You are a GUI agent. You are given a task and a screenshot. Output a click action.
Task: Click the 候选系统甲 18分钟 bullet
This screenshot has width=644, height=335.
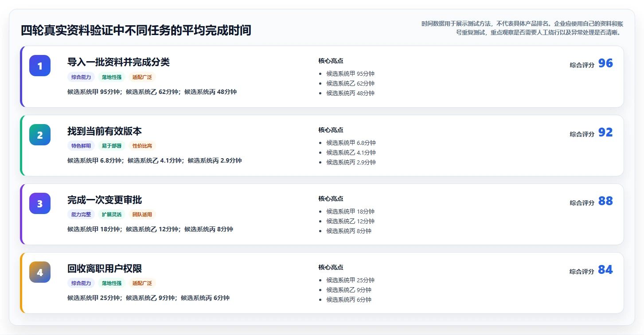click(351, 212)
